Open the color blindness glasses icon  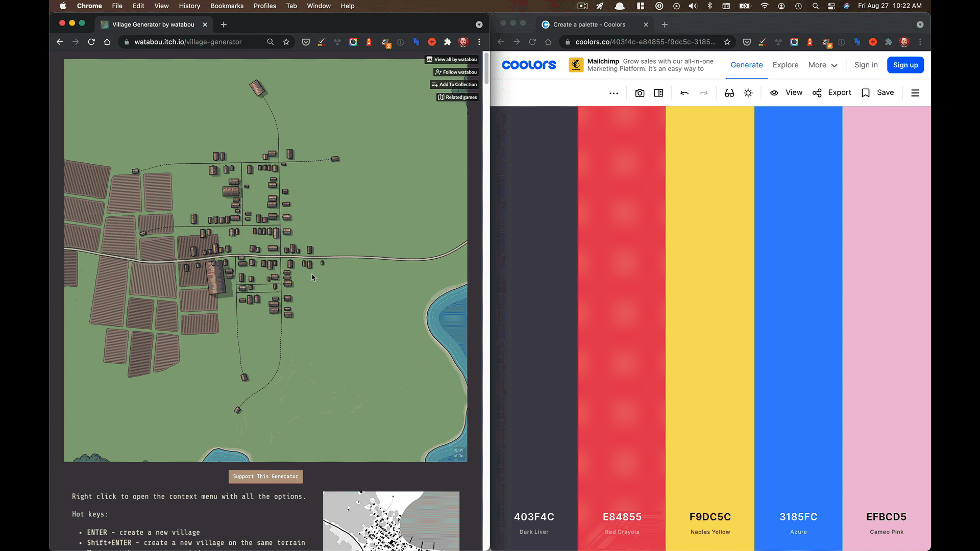click(x=729, y=93)
